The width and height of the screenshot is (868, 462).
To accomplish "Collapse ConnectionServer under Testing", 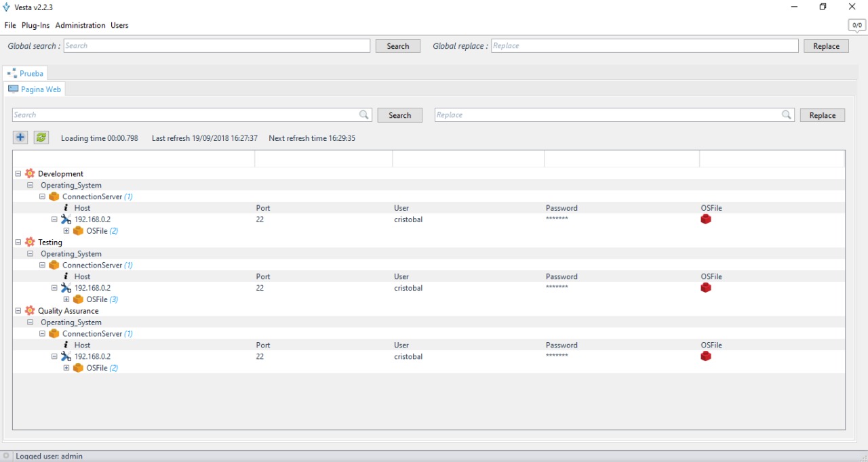I will point(42,266).
